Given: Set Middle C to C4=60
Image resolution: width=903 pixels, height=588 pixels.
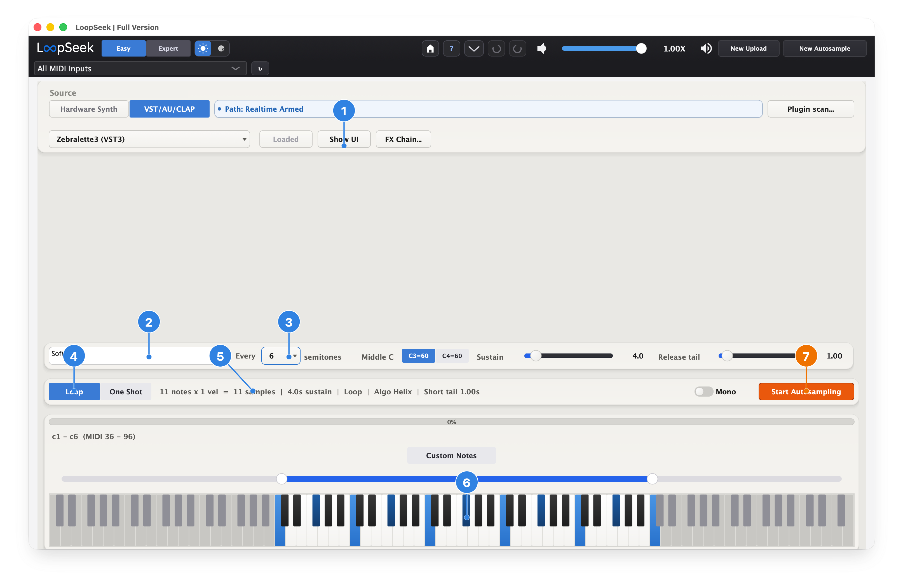Looking at the screenshot, I should (x=452, y=356).
